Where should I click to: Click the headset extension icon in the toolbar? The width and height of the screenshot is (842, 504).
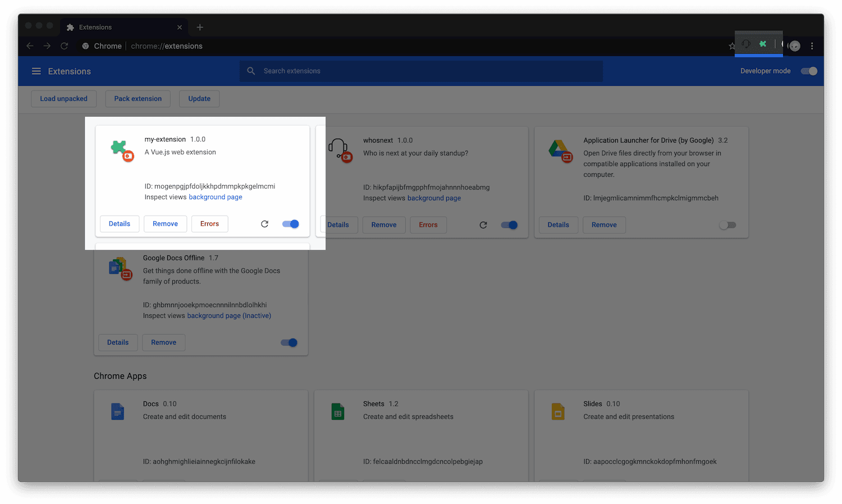click(x=746, y=44)
